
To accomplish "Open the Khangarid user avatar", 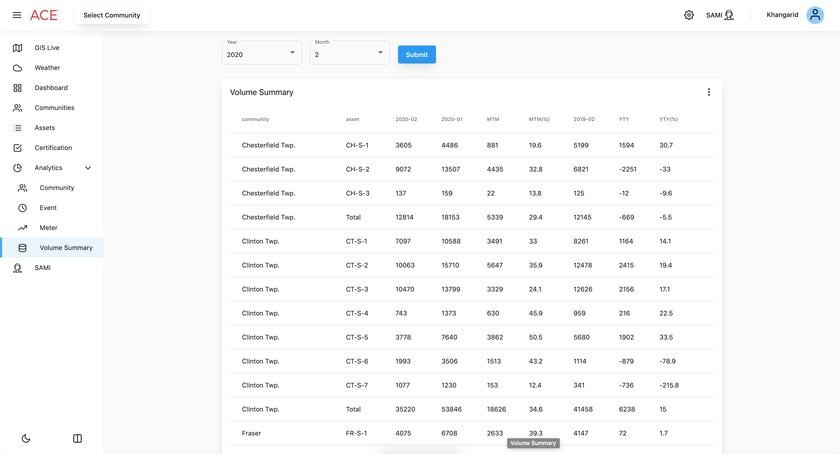I will (x=814, y=15).
